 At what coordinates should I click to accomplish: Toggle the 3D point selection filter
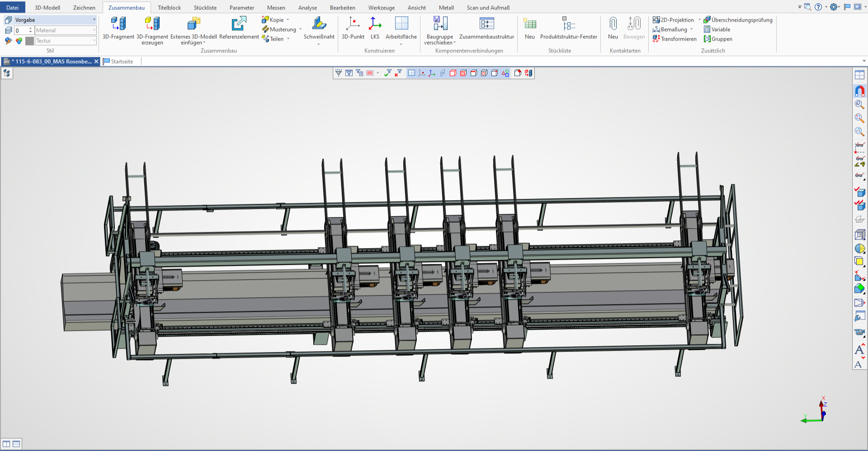(x=422, y=73)
